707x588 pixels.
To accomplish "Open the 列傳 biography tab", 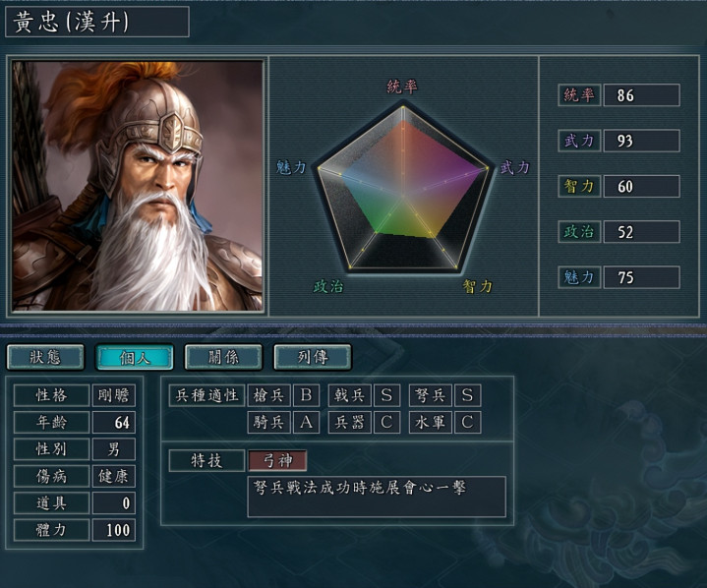I will 312,357.
